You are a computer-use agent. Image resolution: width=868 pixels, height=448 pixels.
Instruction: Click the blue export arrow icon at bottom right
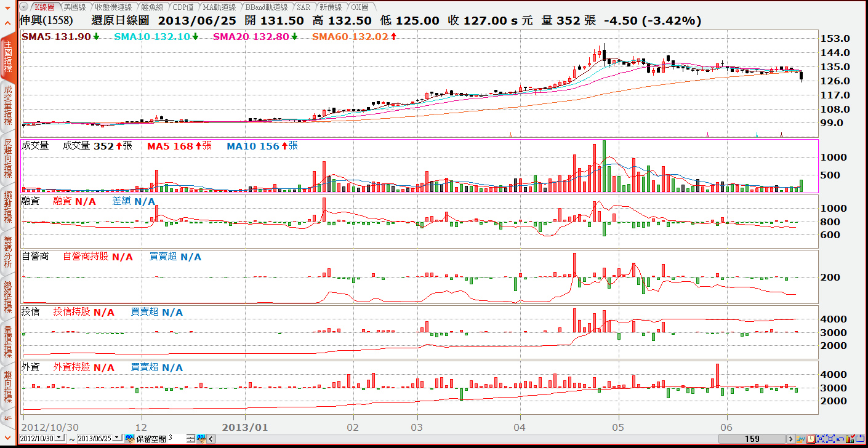coord(860,438)
